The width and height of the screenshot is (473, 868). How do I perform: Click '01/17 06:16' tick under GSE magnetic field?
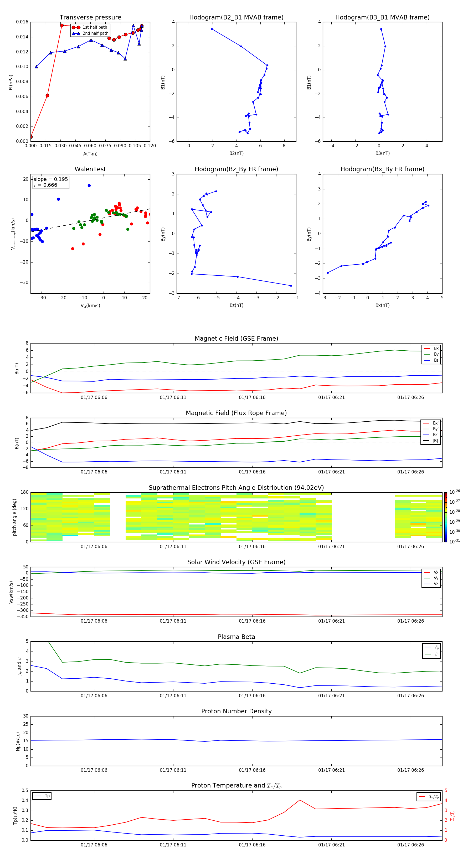pyautogui.click(x=252, y=398)
